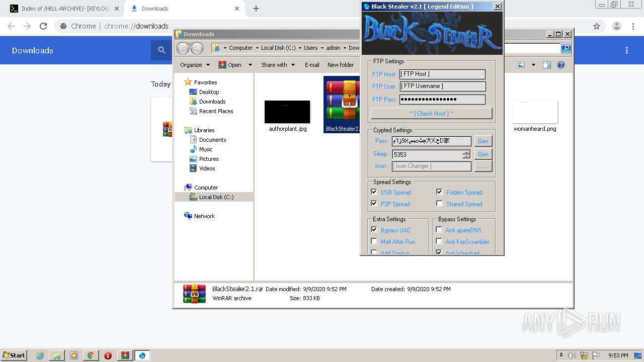Screen dimensions: 644x362
Task: Click the FTP Host input field
Action: coord(442,74)
